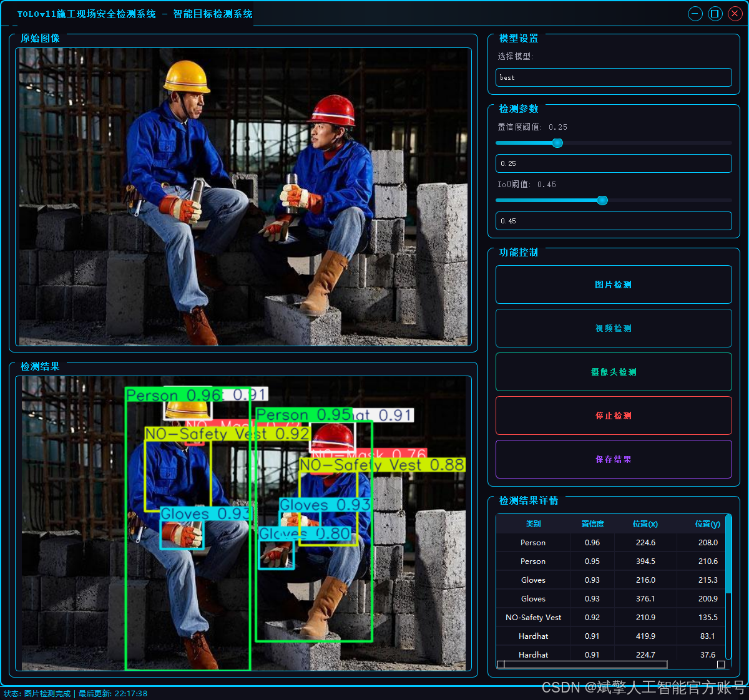Select the NO-Safety Vest table row
The image size is (749, 700).
(x=610, y=618)
